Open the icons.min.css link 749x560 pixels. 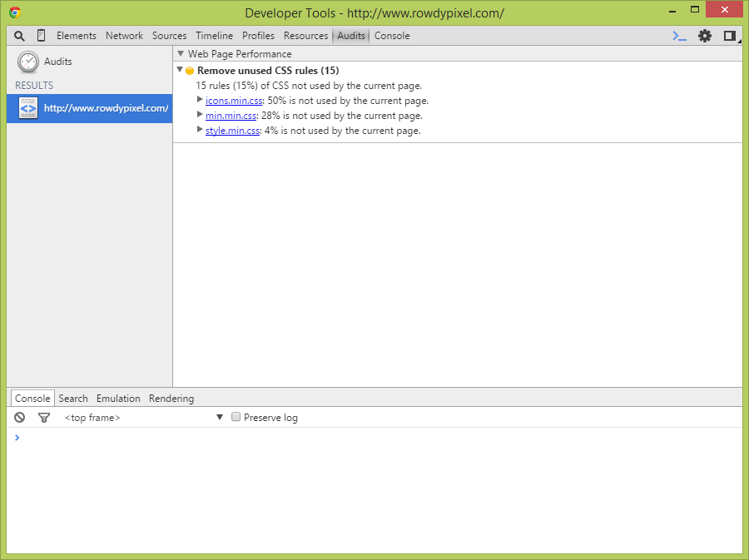234,101
